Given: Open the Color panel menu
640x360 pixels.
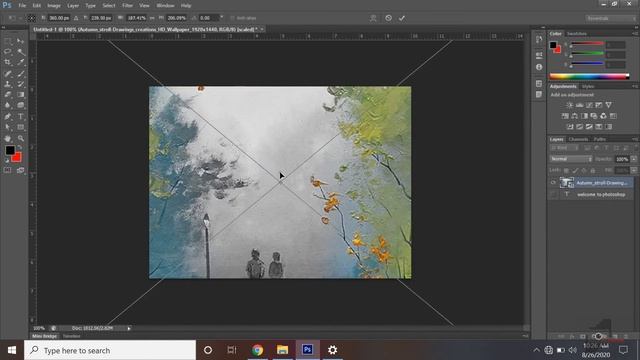Looking at the screenshot, I should pos(635,33).
